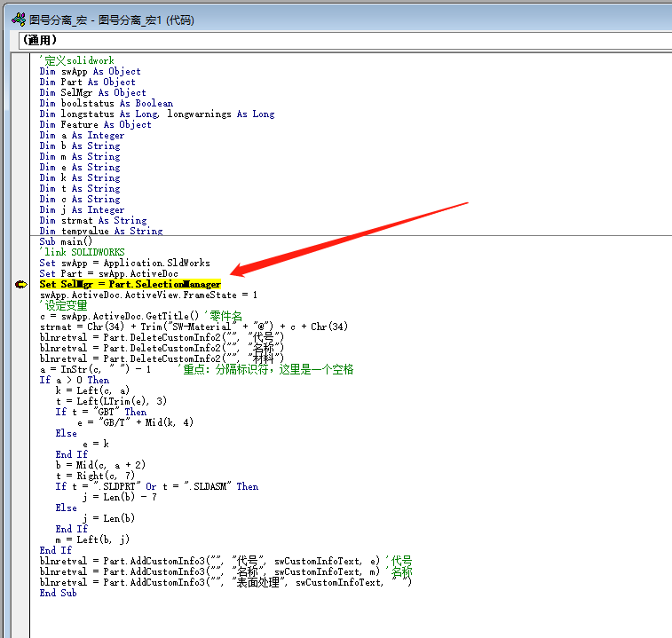This screenshot has width=672, height=638.
Task: Click the line Set swApp = Application.SldWorks
Action: (124, 263)
